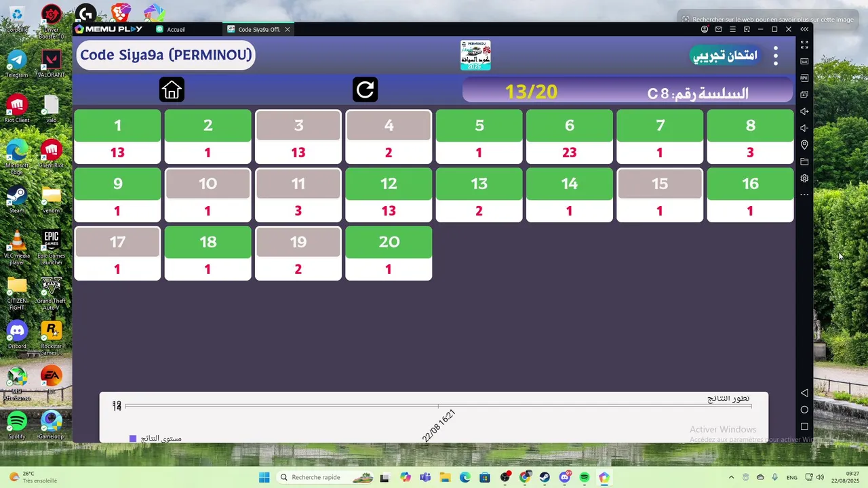Open the three-dot overflow menu in the app header
This screenshot has height=488, width=868.
coord(776,56)
